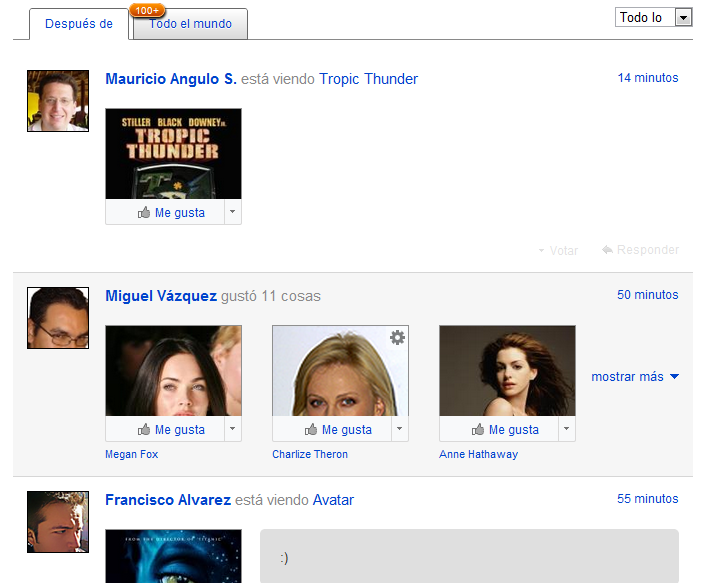728x583 pixels.
Task: Click the gear icon on Charlize Theron photo
Action: pos(397,337)
